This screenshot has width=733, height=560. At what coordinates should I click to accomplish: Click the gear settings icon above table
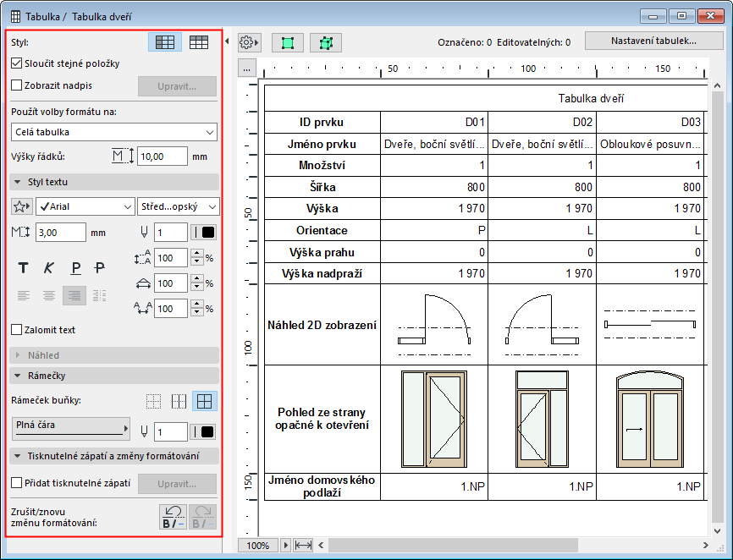tap(249, 41)
